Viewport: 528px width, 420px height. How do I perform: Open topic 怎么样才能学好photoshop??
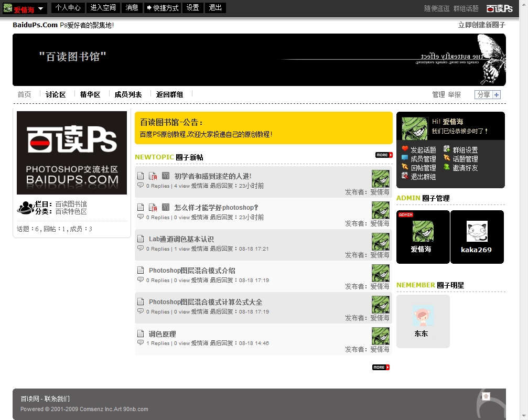216,208
